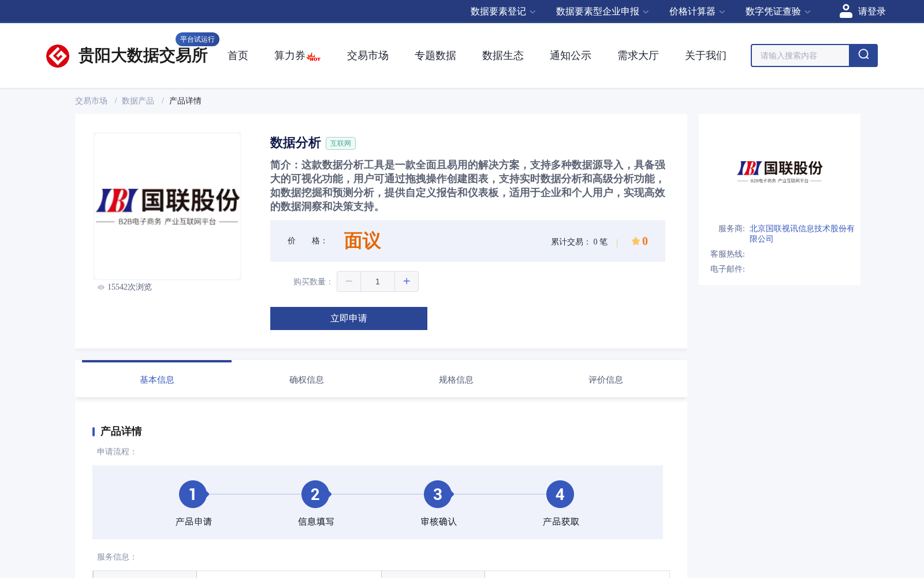Expand the 价格计算器 dropdown

tap(697, 12)
